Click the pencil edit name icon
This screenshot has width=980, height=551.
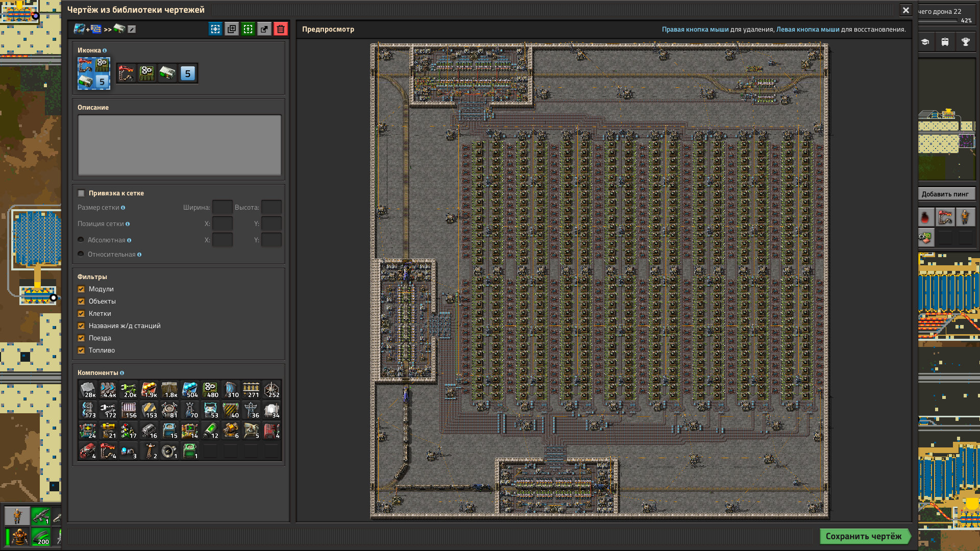point(132,29)
